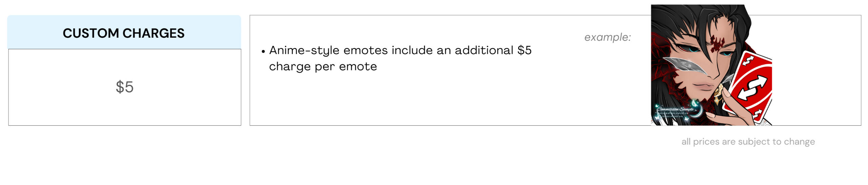Click the all prices are subject to change note

click(x=748, y=142)
